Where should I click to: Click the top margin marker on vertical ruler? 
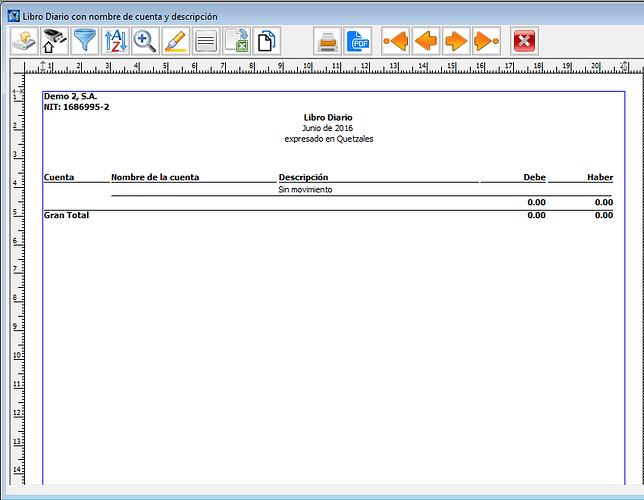(x=18, y=91)
